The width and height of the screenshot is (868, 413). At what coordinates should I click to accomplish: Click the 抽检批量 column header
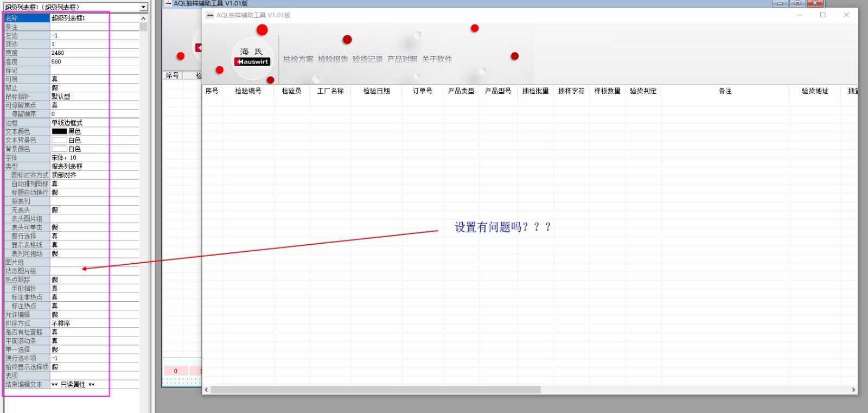click(535, 91)
